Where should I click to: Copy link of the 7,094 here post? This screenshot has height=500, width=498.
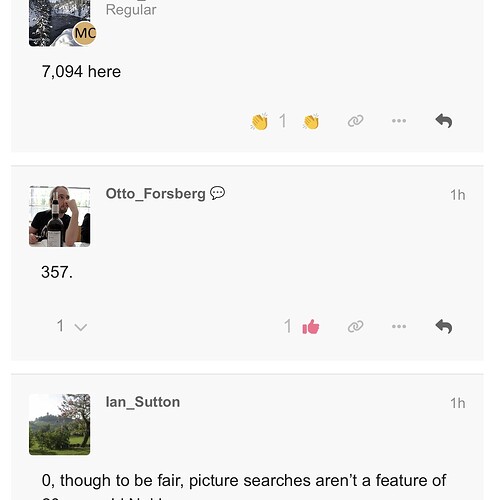355,121
